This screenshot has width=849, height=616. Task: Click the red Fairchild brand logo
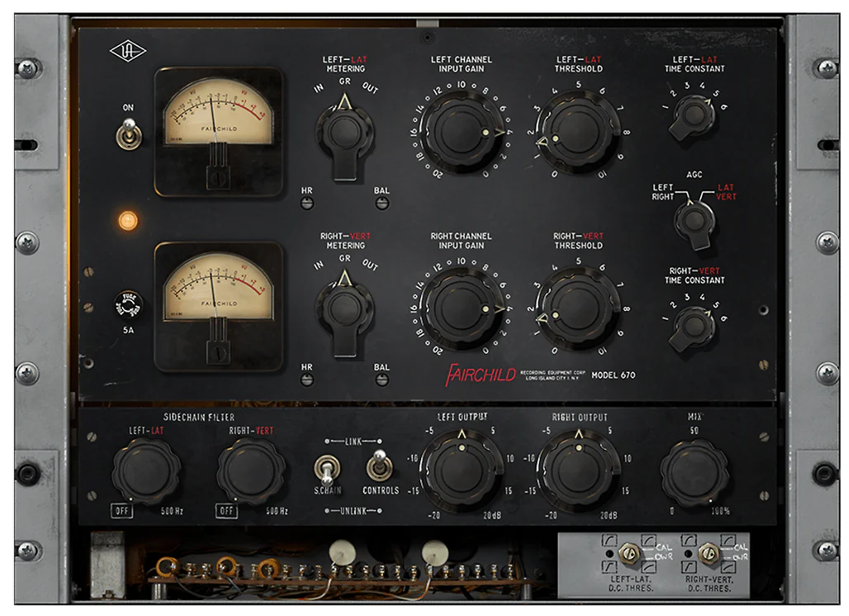481,375
